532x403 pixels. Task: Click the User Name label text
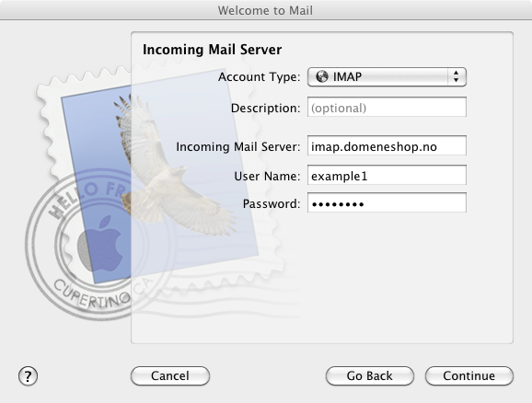(x=267, y=176)
